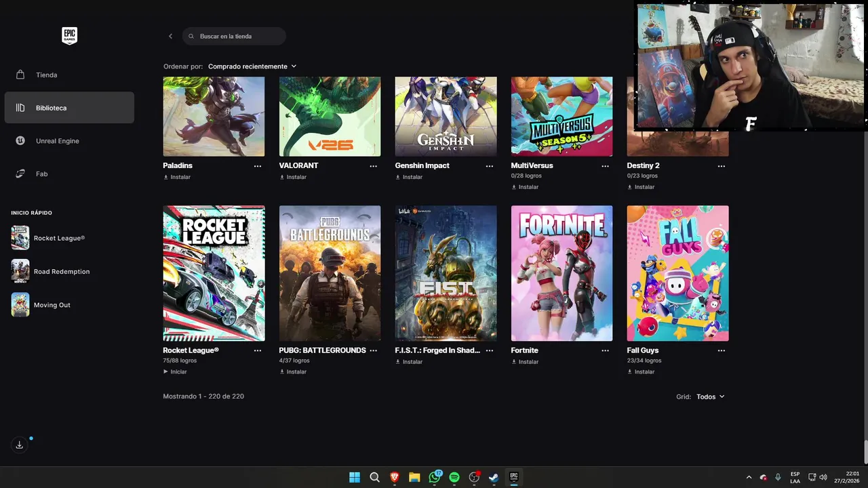Viewport: 868px width, 488px height.
Task: Click the Fall Guys cover art
Action: pos(677,273)
